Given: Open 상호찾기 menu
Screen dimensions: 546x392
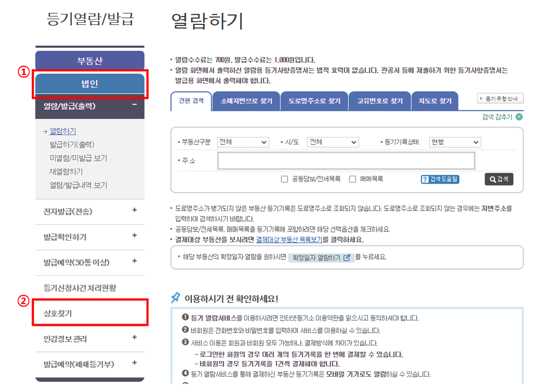Looking at the screenshot, I should [58, 313].
